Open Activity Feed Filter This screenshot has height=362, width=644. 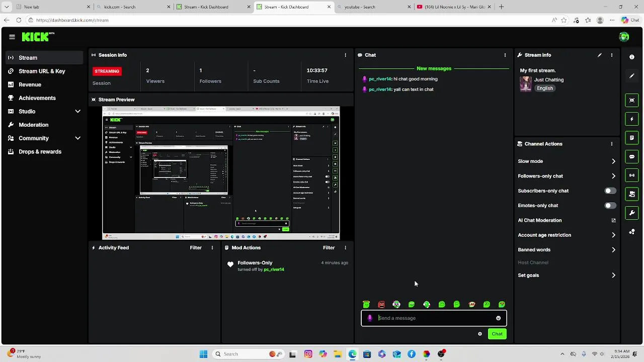[x=196, y=247]
